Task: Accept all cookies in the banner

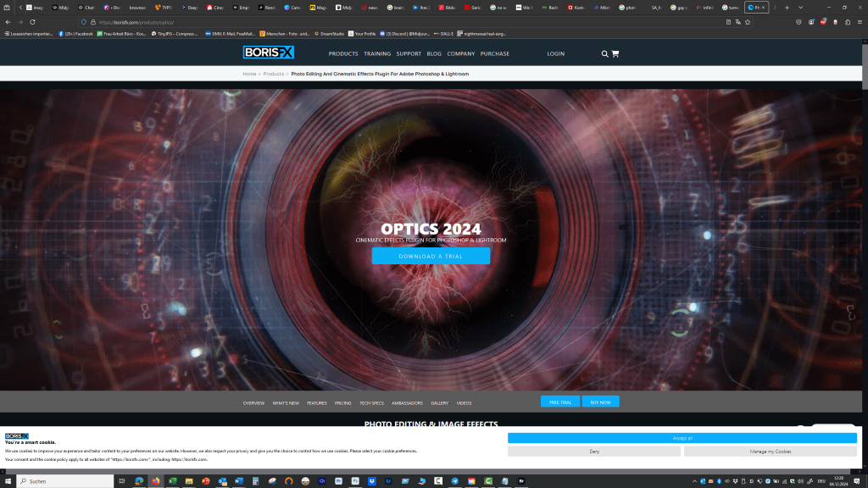Action: [682, 438]
